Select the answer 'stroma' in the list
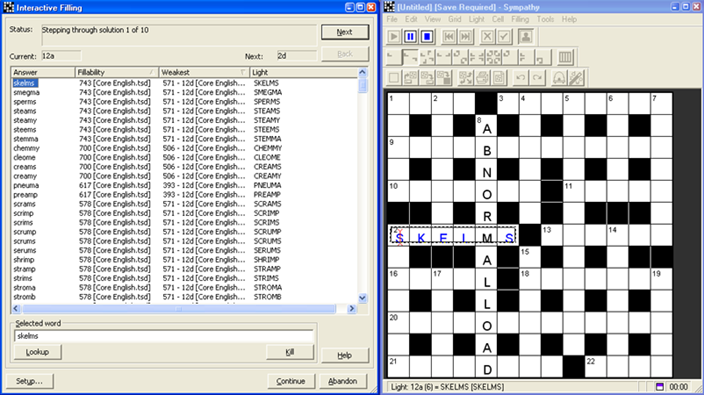Screen dimensions: 704x395 click(x=25, y=288)
